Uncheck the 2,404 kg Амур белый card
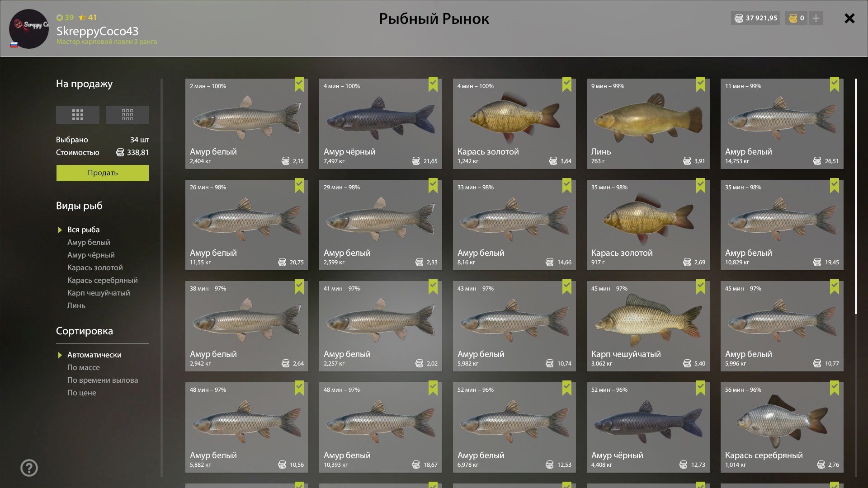The image size is (868, 488). click(x=299, y=84)
